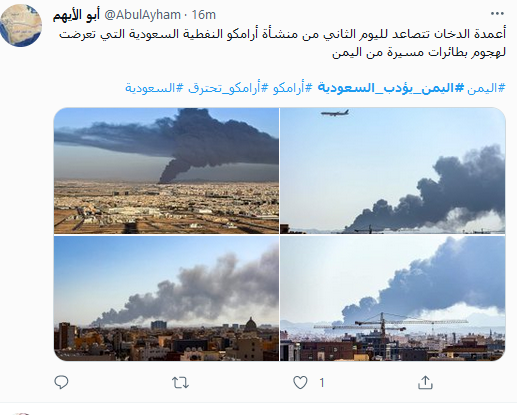Open the tweet via the 16m timestamp
The width and height of the screenshot is (517, 415).
click(x=204, y=15)
